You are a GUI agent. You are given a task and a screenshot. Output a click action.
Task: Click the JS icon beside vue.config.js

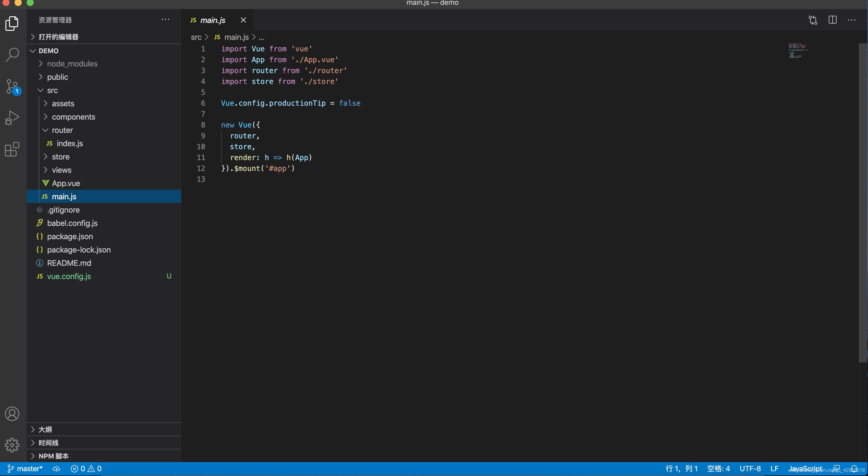pyautogui.click(x=40, y=276)
